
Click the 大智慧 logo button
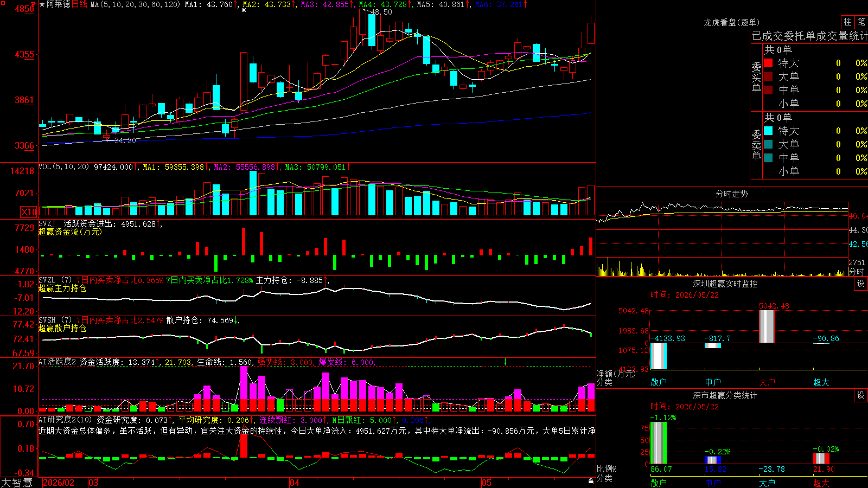point(17,483)
